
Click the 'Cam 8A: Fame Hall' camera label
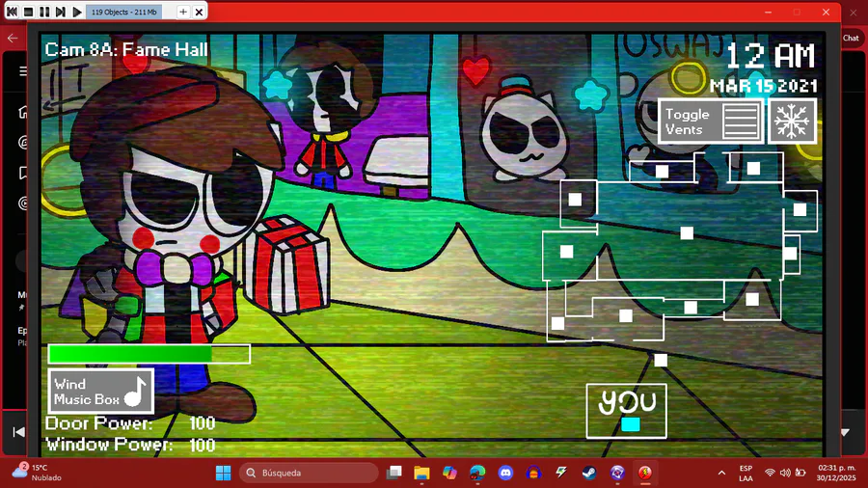[x=126, y=49]
